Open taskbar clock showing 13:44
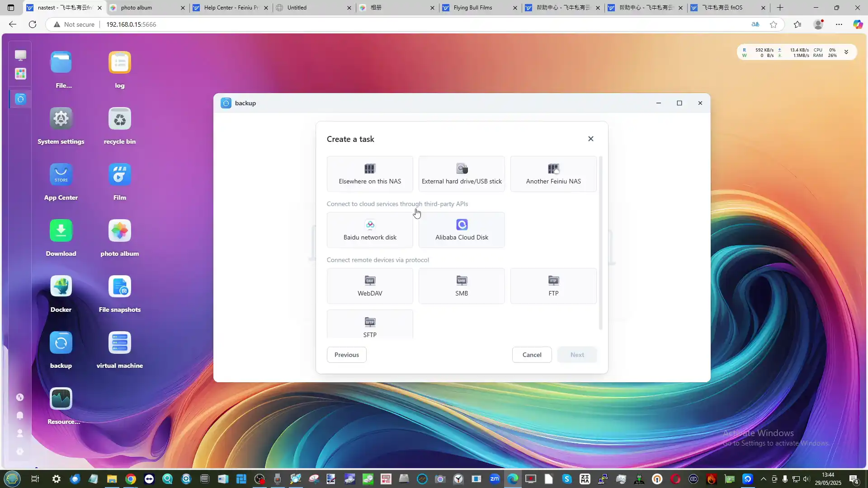The width and height of the screenshot is (868, 488). pyautogui.click(x=828, y=479)
